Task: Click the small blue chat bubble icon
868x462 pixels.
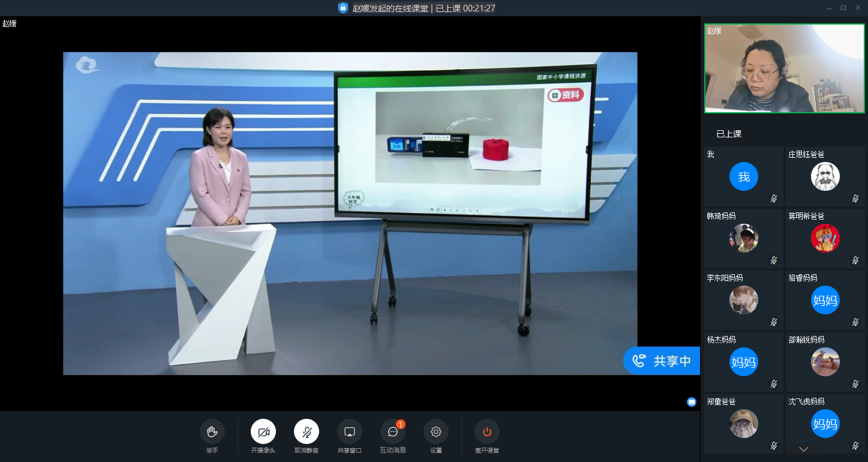Action: pos(691,402)
